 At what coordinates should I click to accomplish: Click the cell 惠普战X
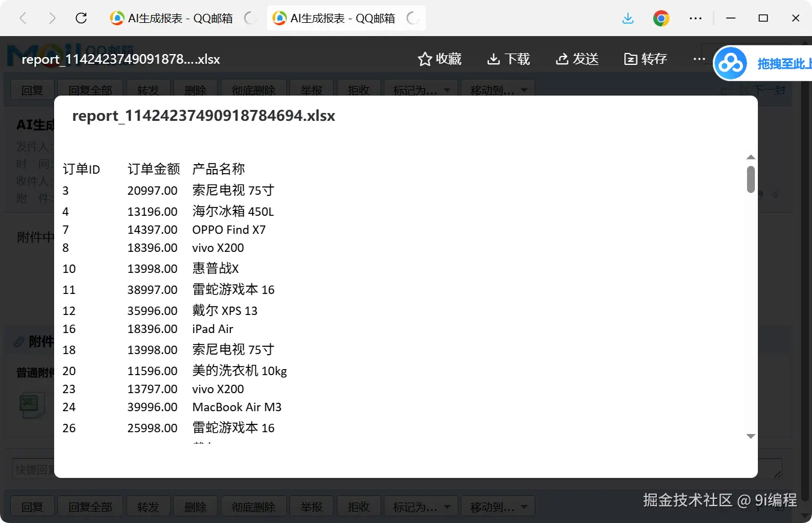215,269
